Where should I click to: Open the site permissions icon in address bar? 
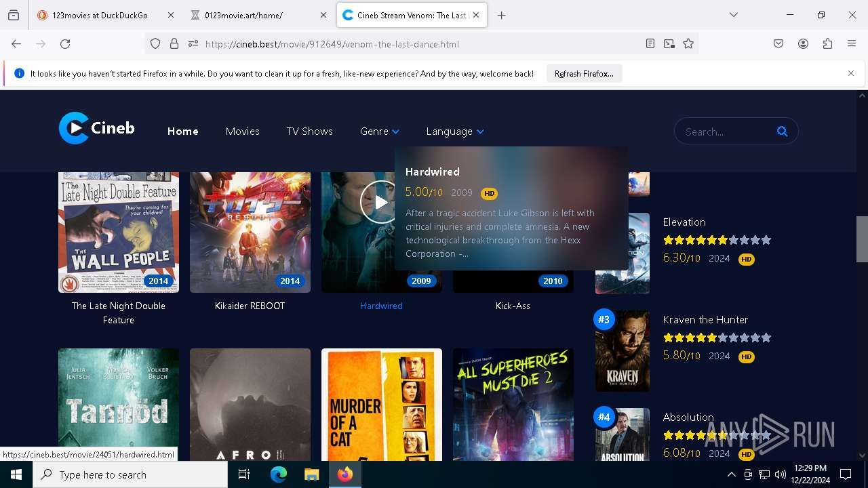point(193,43)
